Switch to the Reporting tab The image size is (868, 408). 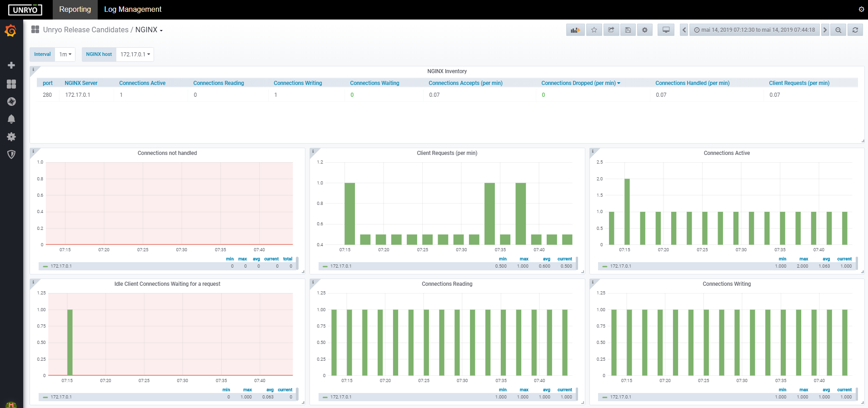point(75,10)
